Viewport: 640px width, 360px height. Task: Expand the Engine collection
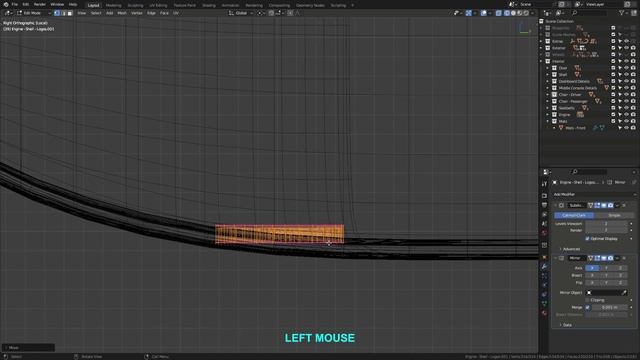548,115
